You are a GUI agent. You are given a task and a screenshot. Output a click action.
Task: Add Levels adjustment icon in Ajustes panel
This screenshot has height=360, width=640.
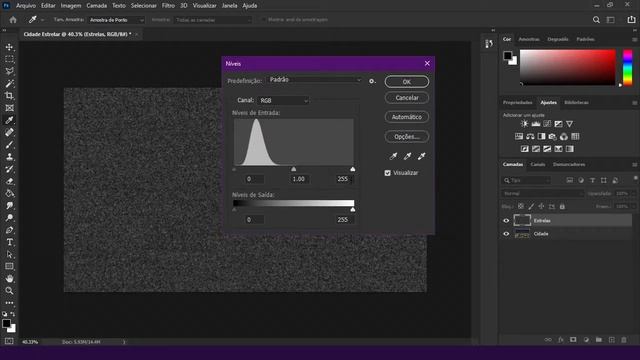(x=536, y=124)
